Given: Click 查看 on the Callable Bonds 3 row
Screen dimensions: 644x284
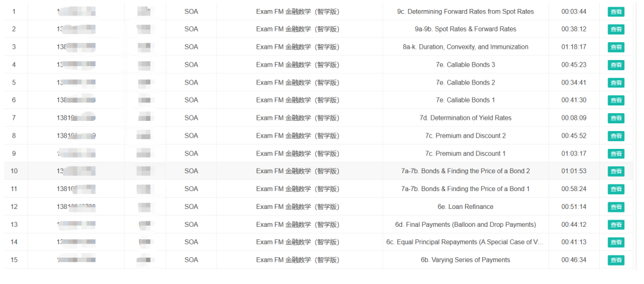Looking at the screenshot, I should point(616,65).
